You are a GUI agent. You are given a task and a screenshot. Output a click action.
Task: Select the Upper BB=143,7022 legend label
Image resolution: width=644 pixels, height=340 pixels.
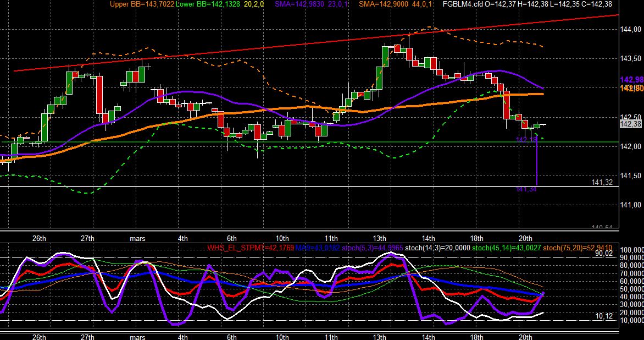click(x=142, y=4)
